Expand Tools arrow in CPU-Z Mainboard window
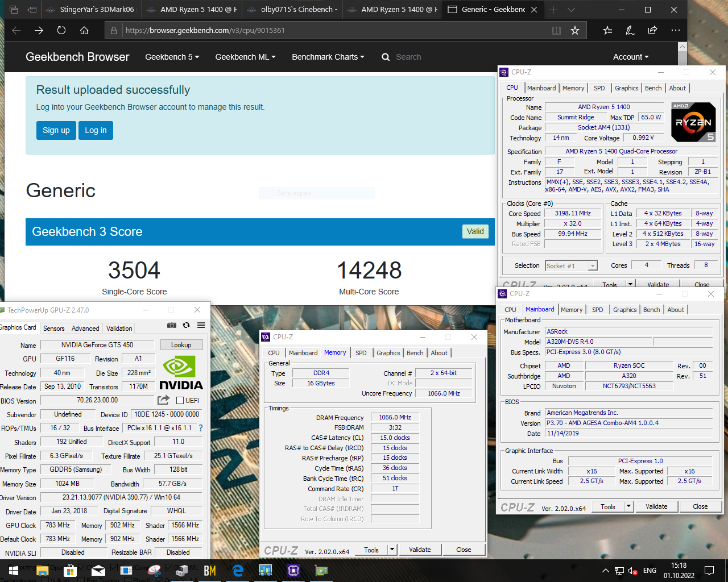Image resolution: width=728 pixels, height=582 pixels. (628, 506)
